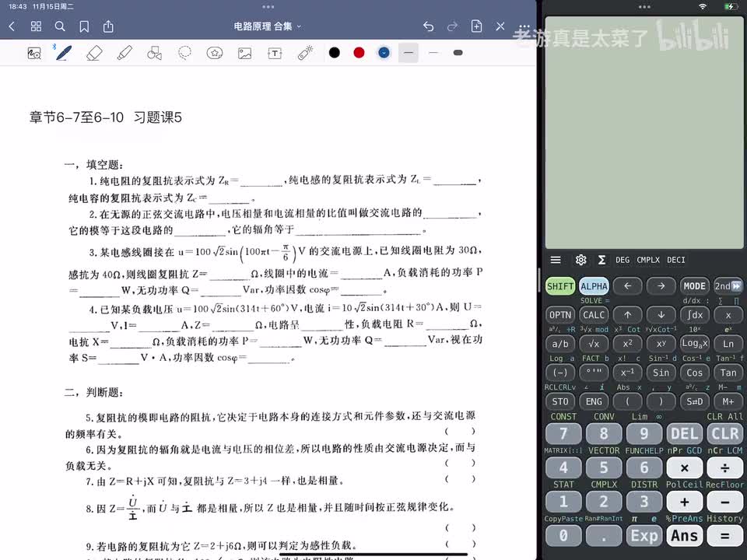Select the thin stroke thickness

click(x=433, y=53)
